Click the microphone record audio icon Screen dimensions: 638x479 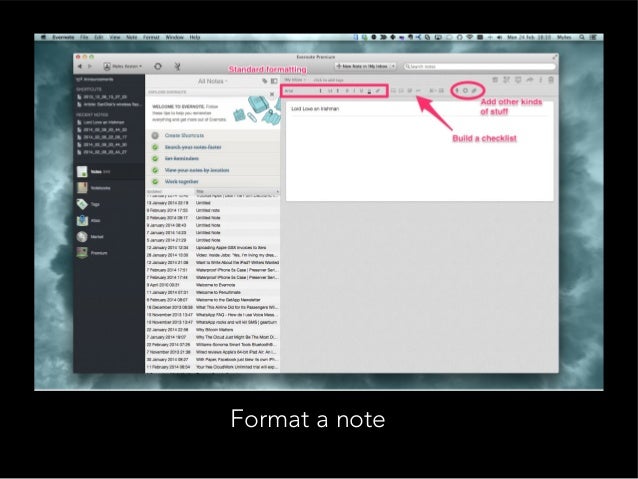[457, 91]
